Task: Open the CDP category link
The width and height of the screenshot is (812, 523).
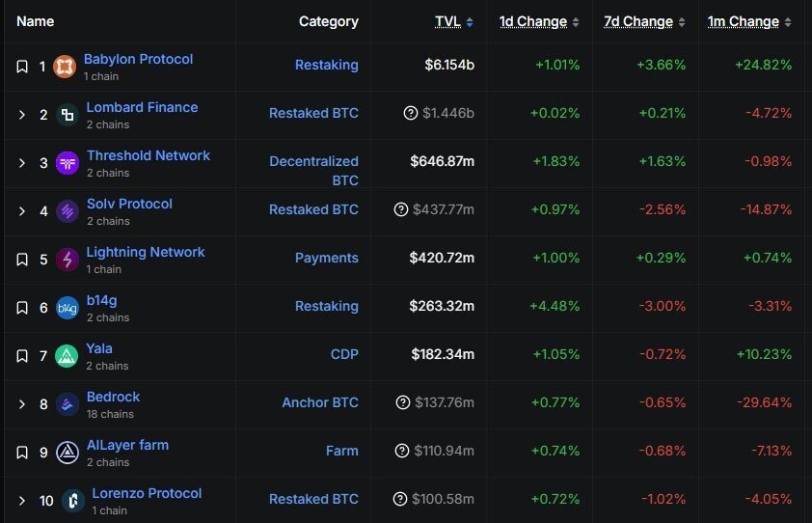Action: pos(344,354)
